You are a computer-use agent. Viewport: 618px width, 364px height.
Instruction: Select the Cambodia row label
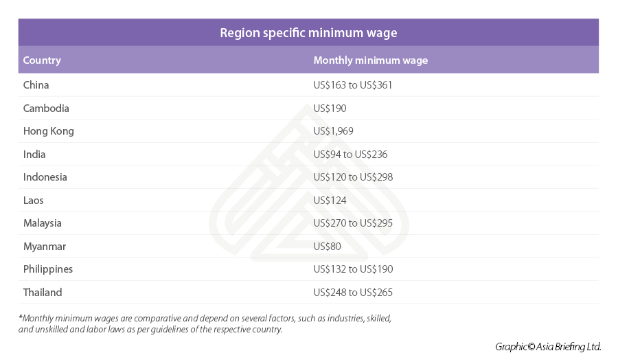click(x=46, y=109)
